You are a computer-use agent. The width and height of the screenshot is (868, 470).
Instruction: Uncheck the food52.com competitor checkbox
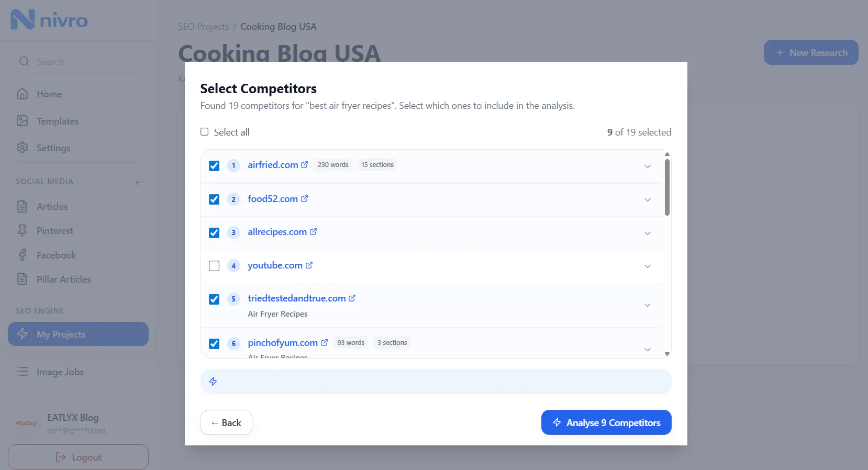[x=214, y=199]
